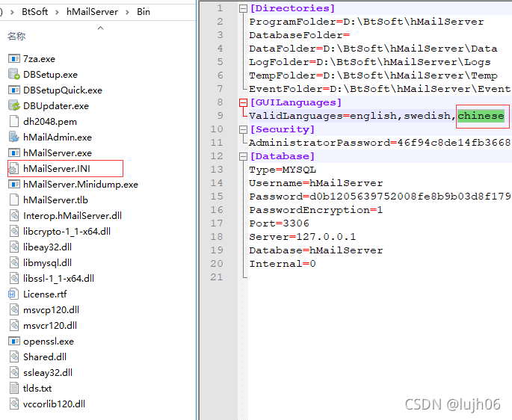Click the Database=hMailServer line
This screenshot has height=420, width=512.
coord(316,250)
